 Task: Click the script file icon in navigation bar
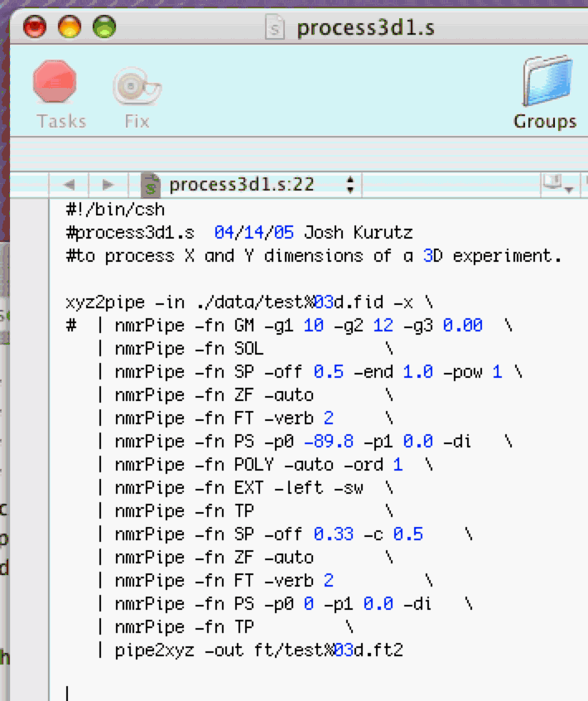151,185
